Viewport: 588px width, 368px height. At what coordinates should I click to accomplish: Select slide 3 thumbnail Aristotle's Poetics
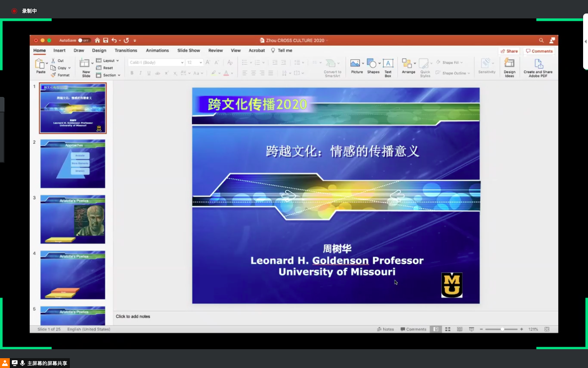(73, 220)
